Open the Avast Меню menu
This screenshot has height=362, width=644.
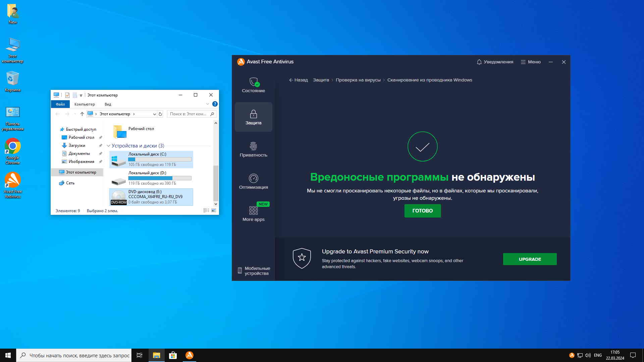[531, 62]
